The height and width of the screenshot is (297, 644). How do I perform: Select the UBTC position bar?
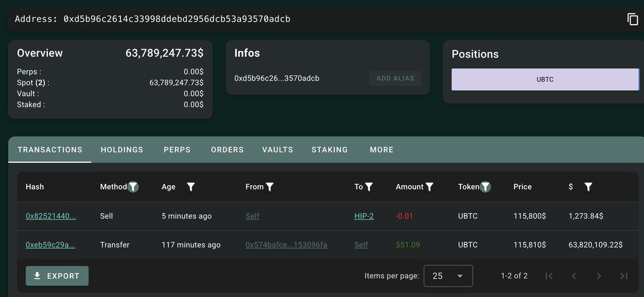[545, 79]
